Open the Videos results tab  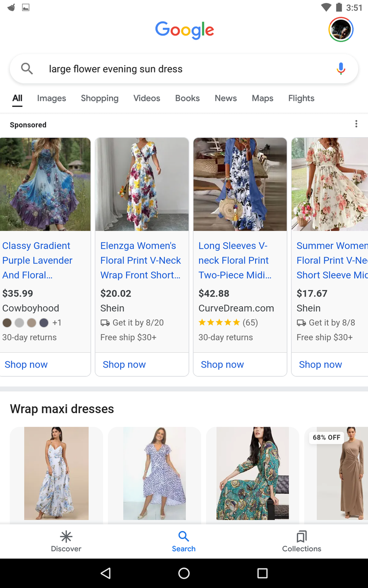(147, 98)
